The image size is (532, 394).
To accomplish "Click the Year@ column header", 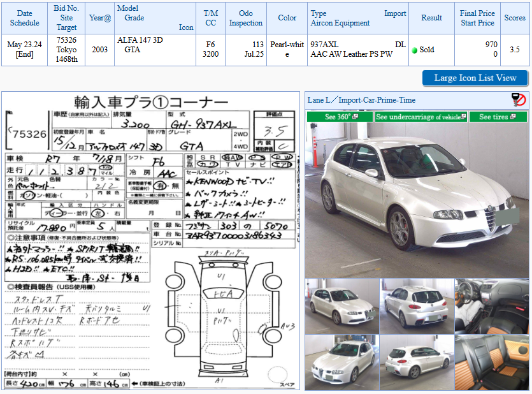I will (x=99, y=18).
